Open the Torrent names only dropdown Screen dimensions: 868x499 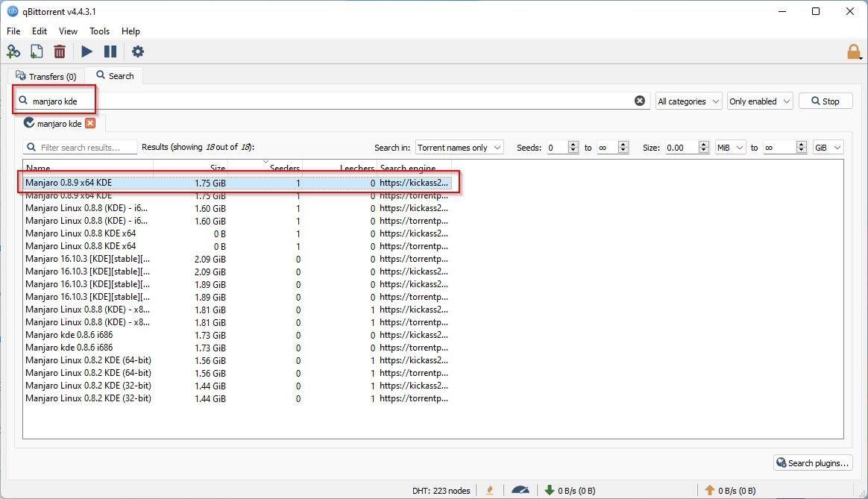tap(459, 147)
